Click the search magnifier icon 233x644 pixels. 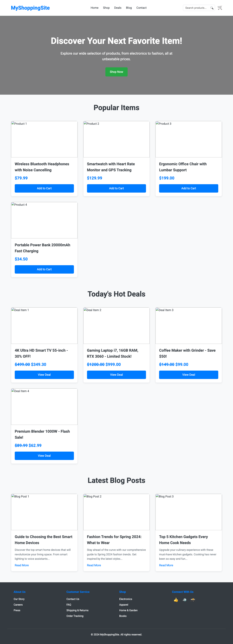click(x=212, y=8)
